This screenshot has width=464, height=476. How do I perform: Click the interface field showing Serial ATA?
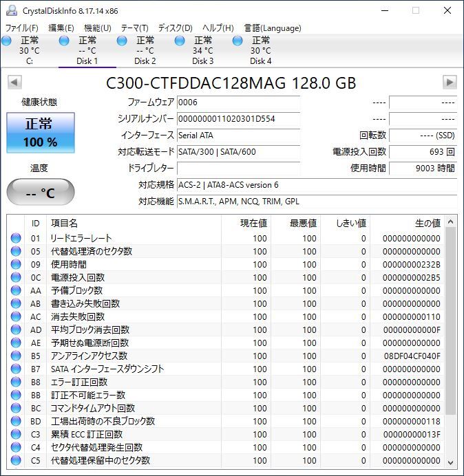(238, 135)
